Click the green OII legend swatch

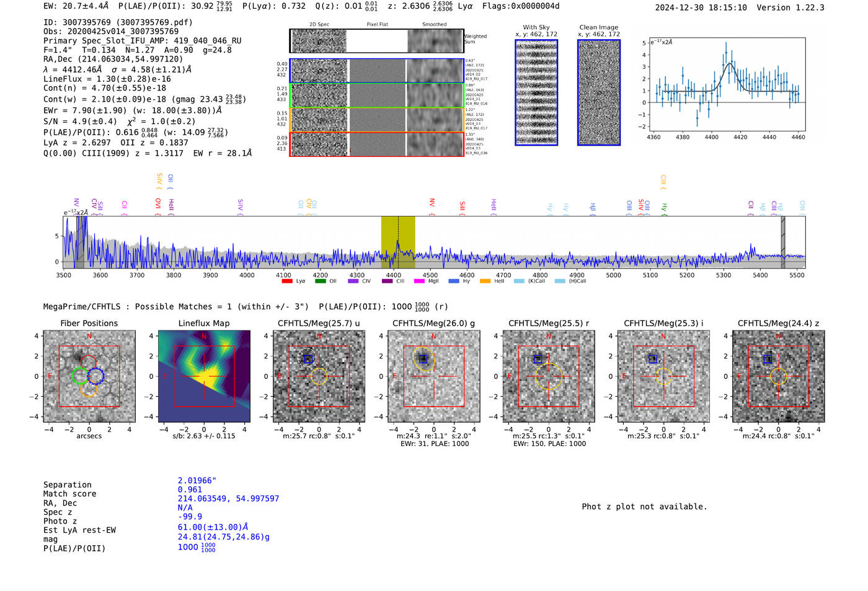coord(320,281)
